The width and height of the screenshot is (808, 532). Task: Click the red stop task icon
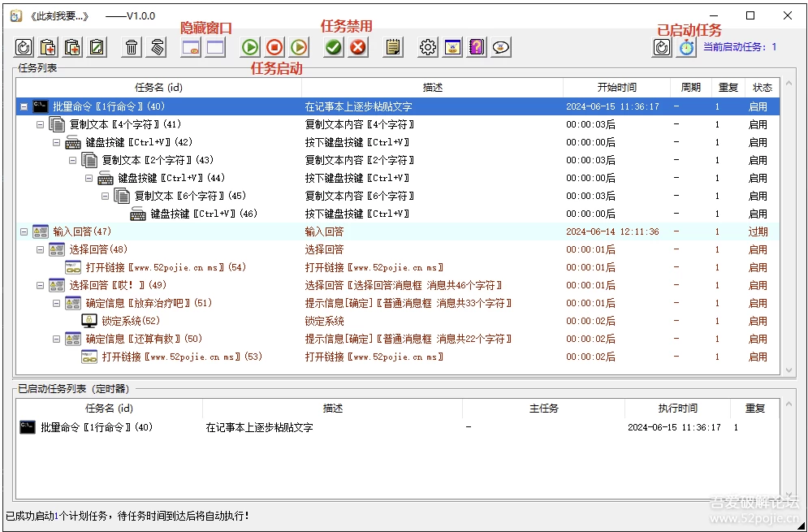coord(274,48)
